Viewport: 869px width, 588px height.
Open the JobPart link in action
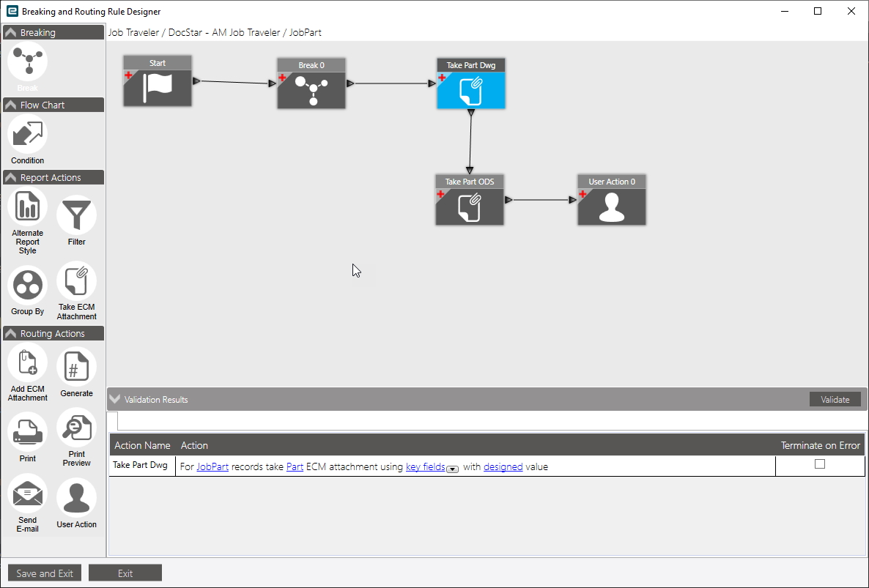point(212,466)
